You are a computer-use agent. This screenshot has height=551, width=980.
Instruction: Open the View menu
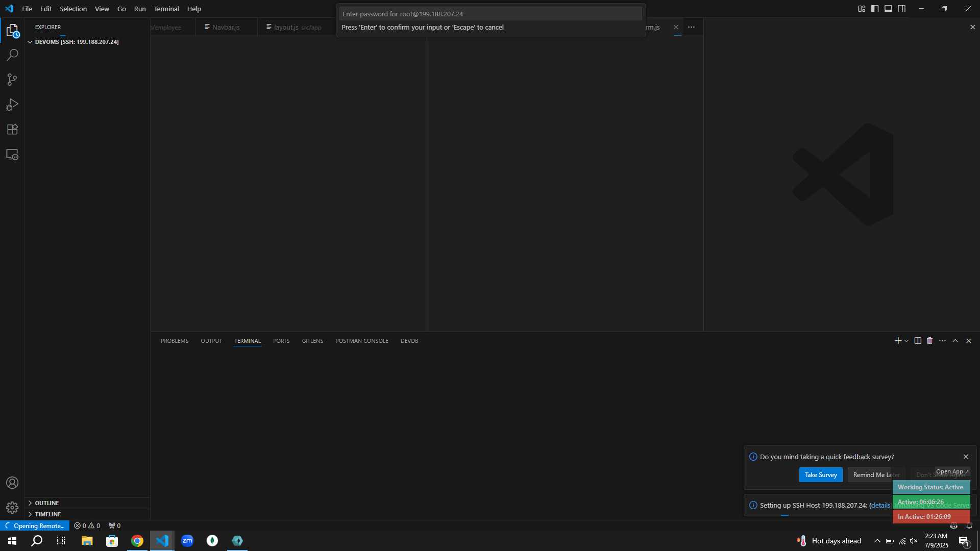coord(102,9)
